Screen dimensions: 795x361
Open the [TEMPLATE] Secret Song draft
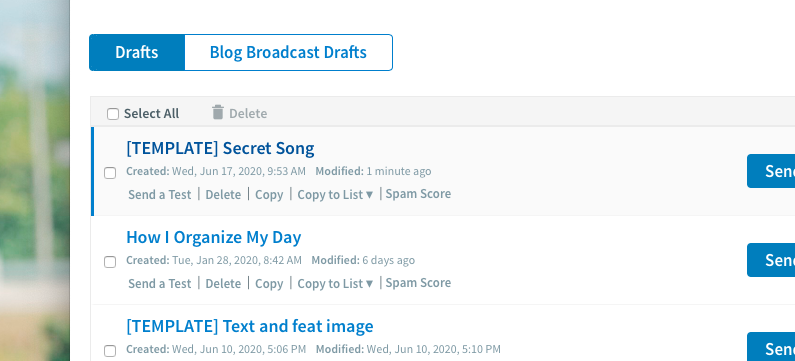220,148
